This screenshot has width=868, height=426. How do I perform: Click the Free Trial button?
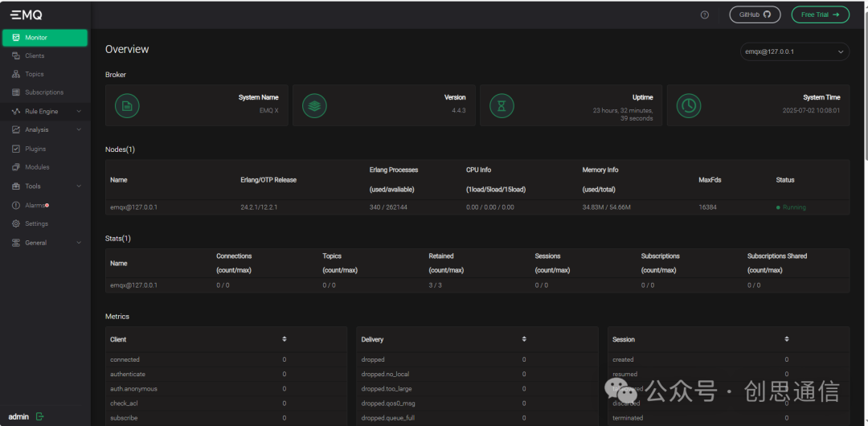pos(821,15)
